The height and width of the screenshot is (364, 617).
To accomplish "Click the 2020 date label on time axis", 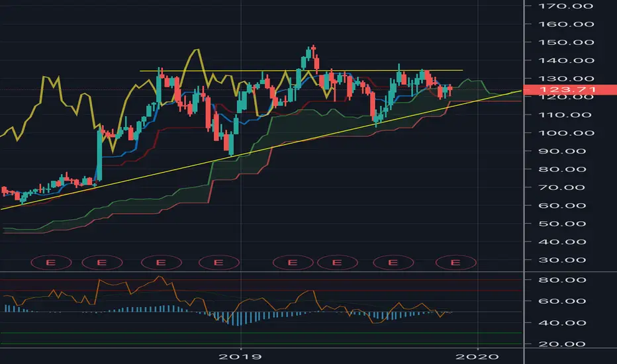I will (x=477, y=357).
